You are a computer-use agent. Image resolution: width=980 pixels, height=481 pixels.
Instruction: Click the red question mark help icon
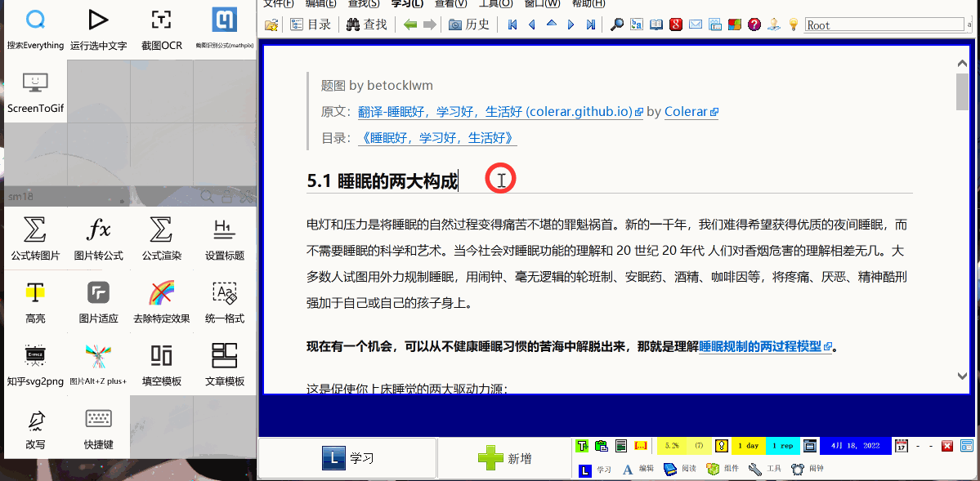pyautogui.click(x=754, y=25)
